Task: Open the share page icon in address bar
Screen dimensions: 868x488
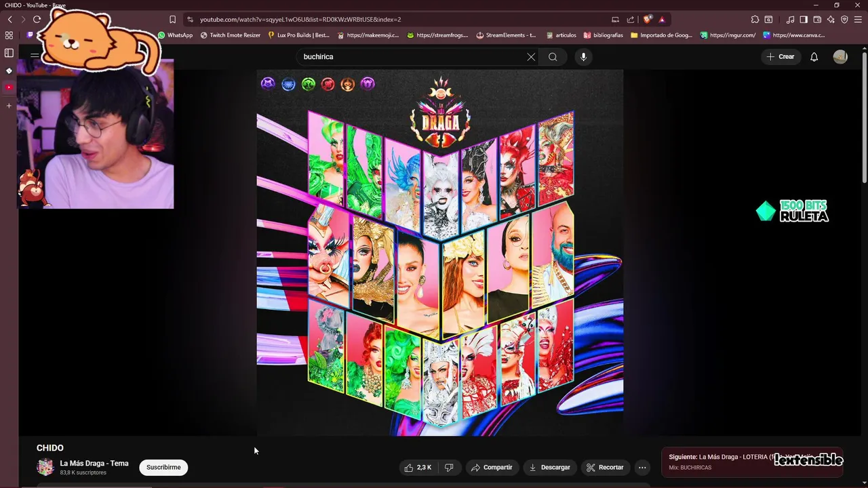Action: pos(631,20)
